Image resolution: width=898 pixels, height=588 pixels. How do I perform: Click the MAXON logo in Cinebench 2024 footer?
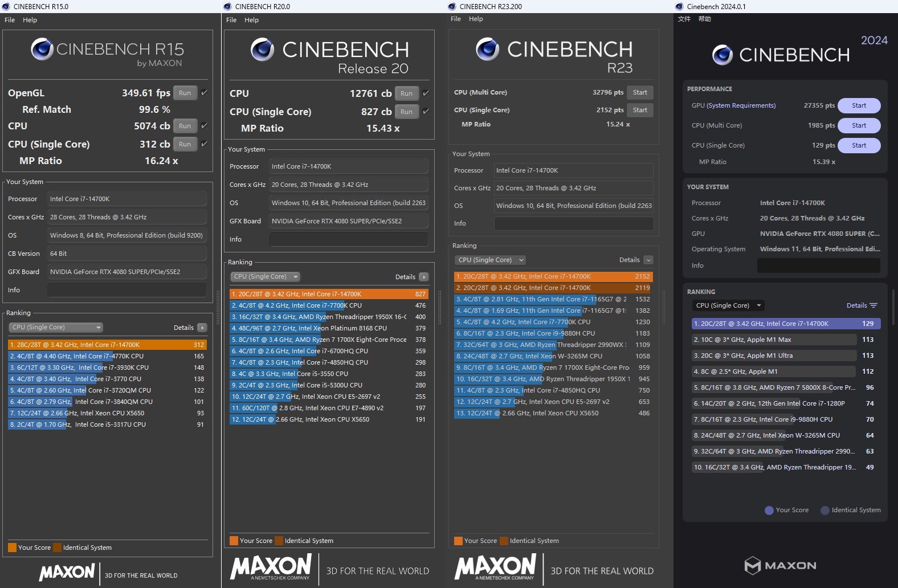[780, 565]
